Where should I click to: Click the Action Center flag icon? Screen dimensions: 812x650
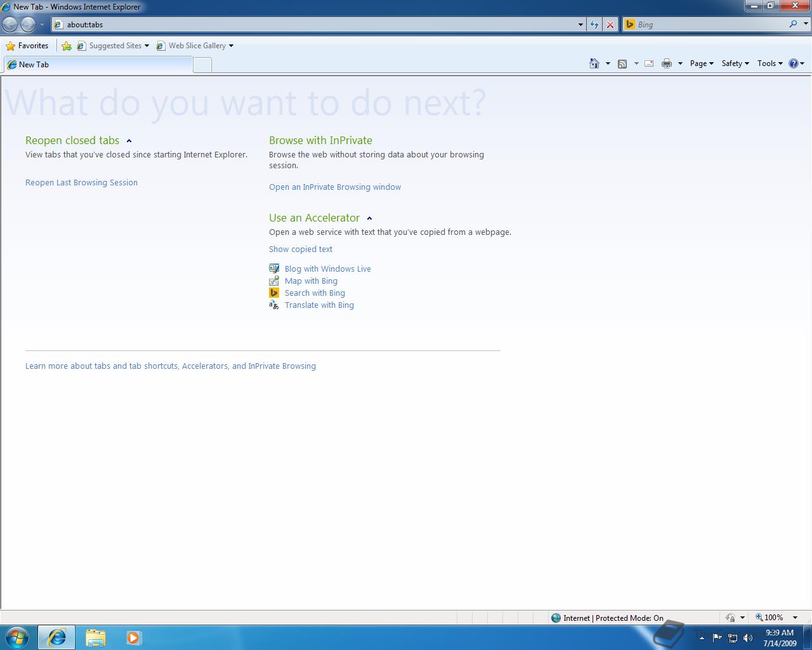click(717, 637)
